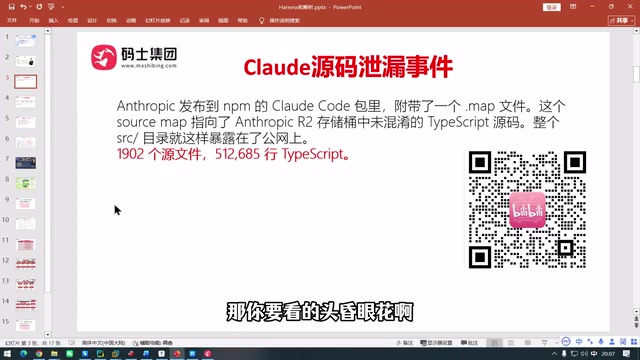Switch to Slide Sorter view icon
This screenshot has height=360, width=640.
tap(511, 343)
